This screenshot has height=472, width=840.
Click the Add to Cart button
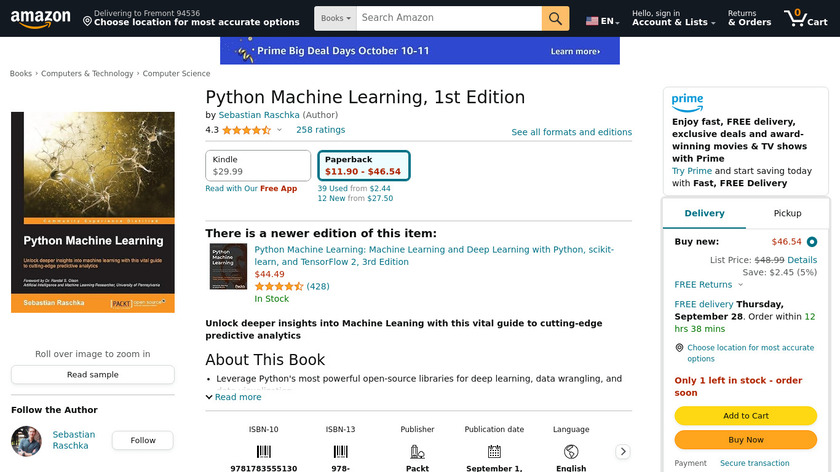pyautogui.click(x=745, y=416)
